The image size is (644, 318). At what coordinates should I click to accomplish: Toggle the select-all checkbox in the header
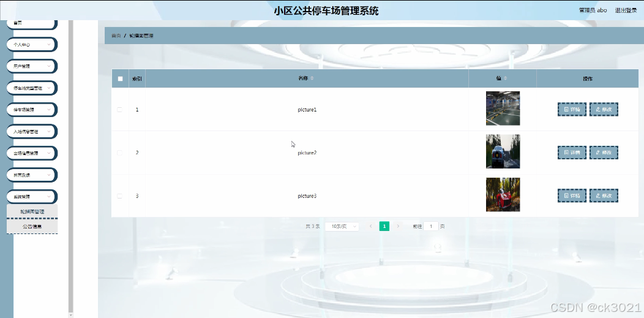coord(121,79)
